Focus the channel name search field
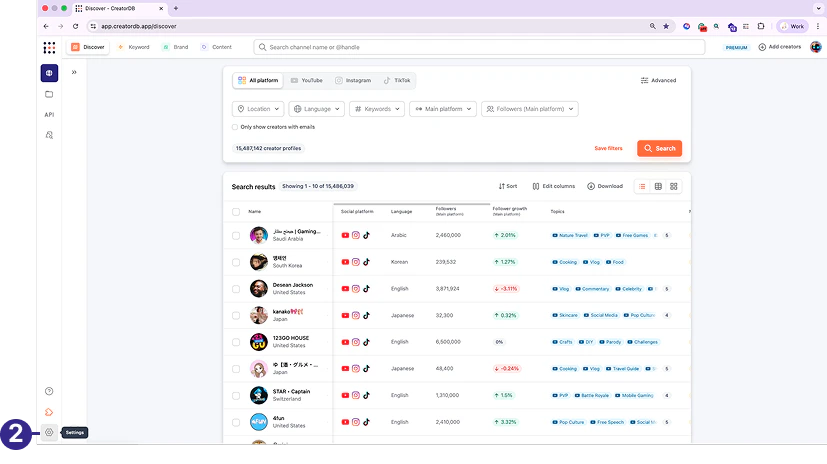827x464 pixels. pos(479,47)
